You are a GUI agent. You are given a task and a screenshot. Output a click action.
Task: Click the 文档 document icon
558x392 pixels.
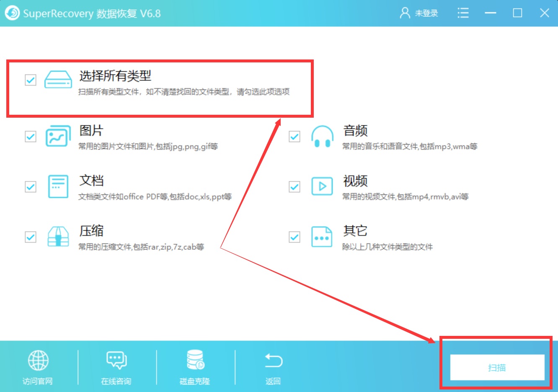(58, 186)
